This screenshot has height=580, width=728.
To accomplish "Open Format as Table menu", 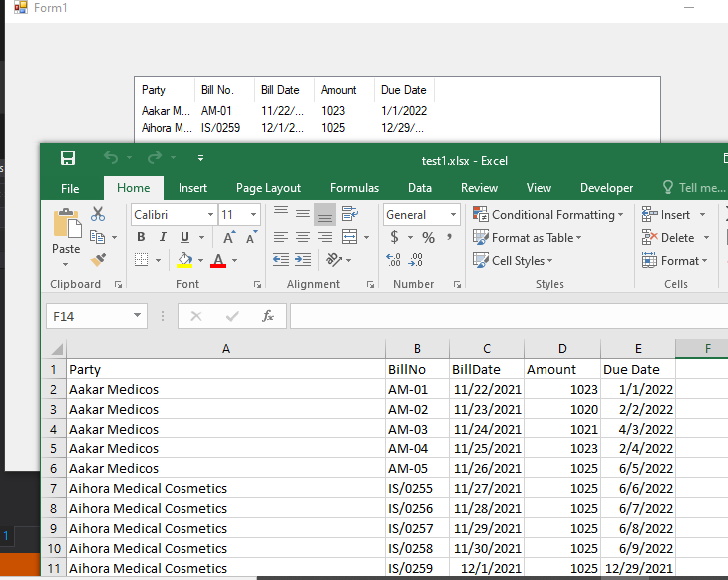I will [527, 237].
